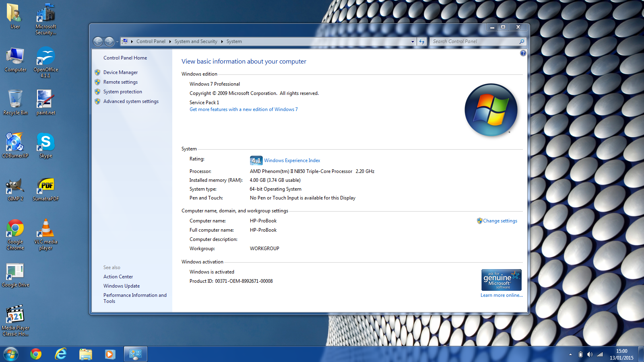Open Remote settings

[x=120, y=82]
